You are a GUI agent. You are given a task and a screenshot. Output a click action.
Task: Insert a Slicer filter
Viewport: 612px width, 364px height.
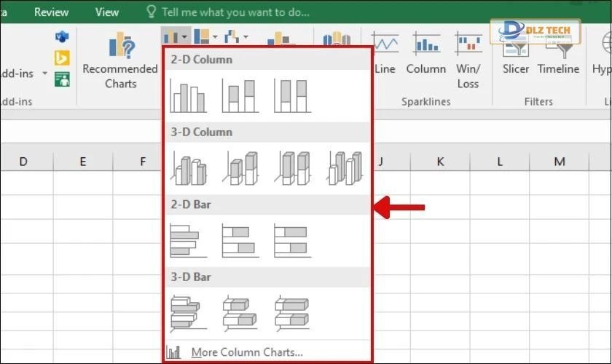click(x=516, y=55)
